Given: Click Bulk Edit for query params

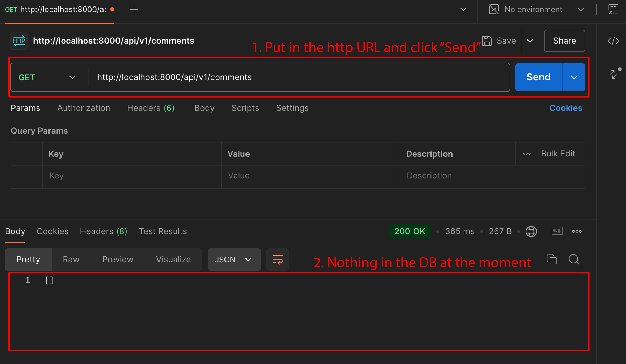Looking at the screenshot, I should point(558,154).
